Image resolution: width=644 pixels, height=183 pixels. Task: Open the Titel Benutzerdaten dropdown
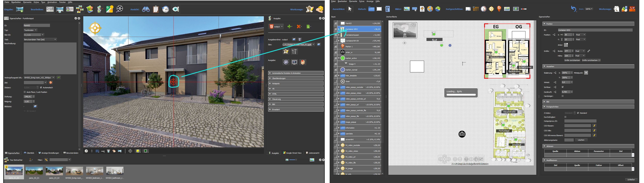(x=40, y=39)
